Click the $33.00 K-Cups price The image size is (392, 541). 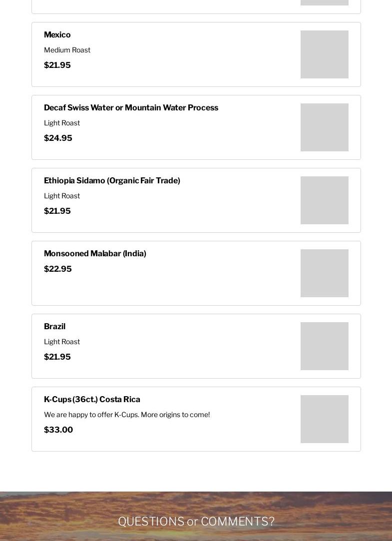58,430
